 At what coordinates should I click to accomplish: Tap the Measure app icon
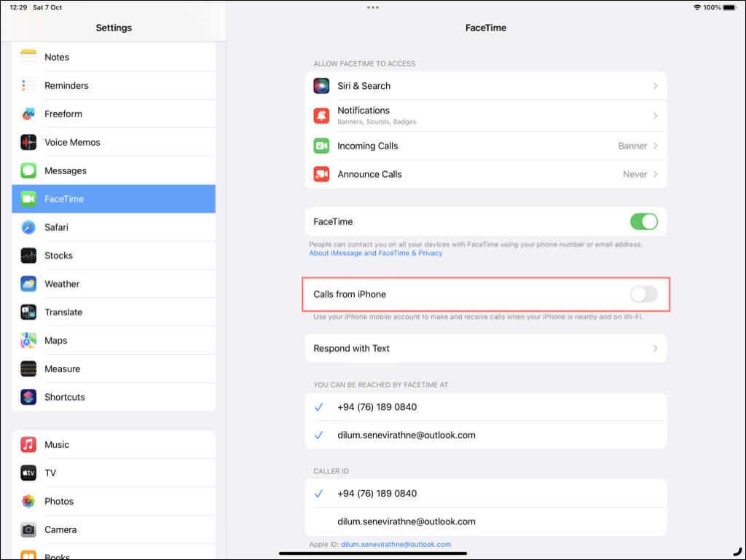(28, 368)
